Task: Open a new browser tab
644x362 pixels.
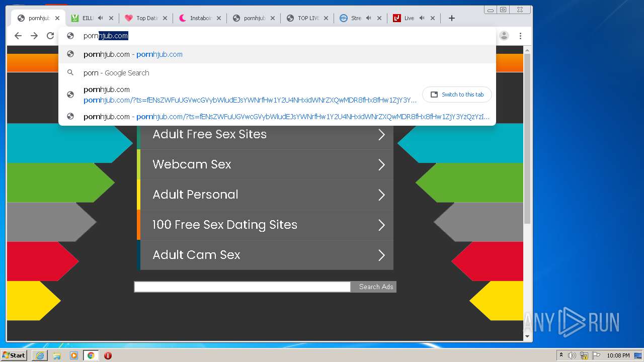Action: point(452,18)
